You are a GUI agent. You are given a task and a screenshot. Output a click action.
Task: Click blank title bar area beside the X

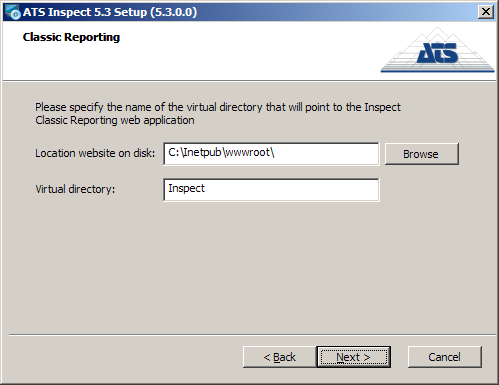[333, 12]
